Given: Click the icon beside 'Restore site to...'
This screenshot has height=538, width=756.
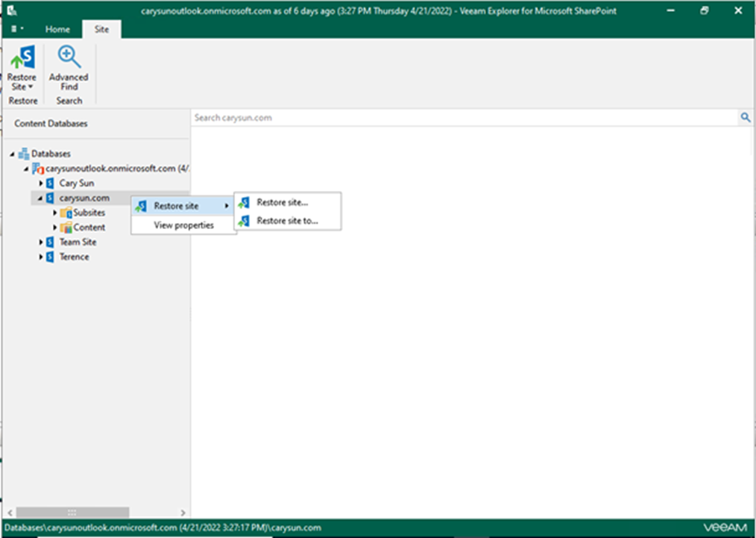Looking at the screenshot, I should (244, 221).
